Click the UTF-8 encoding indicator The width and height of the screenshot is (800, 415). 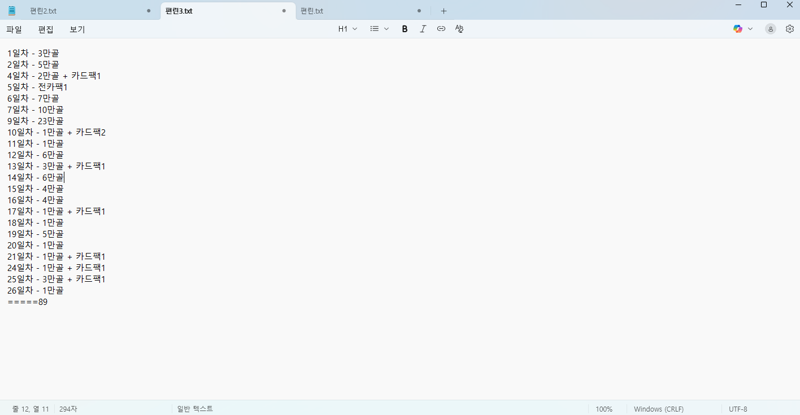738,409
